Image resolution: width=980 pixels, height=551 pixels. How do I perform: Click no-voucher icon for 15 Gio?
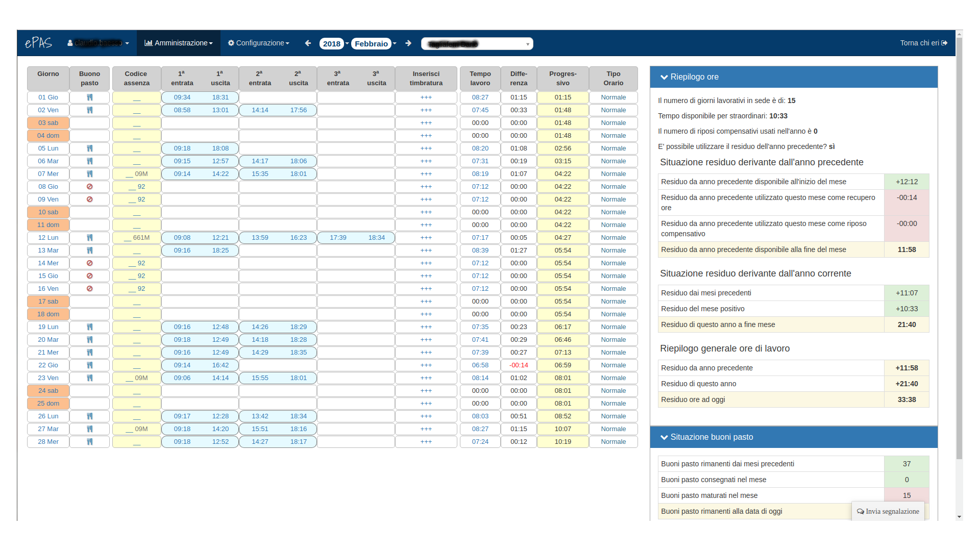tap(89, 276)
